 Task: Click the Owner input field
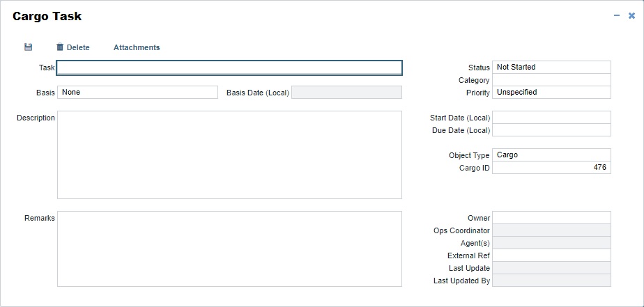pyautogui.click(x=551, y=218)
